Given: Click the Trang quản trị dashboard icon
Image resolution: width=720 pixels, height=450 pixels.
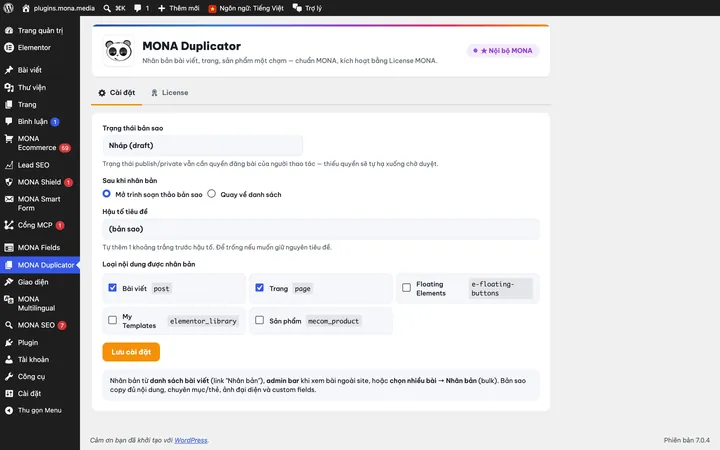Looking at the screenshot, I should [x=9, y=30].
